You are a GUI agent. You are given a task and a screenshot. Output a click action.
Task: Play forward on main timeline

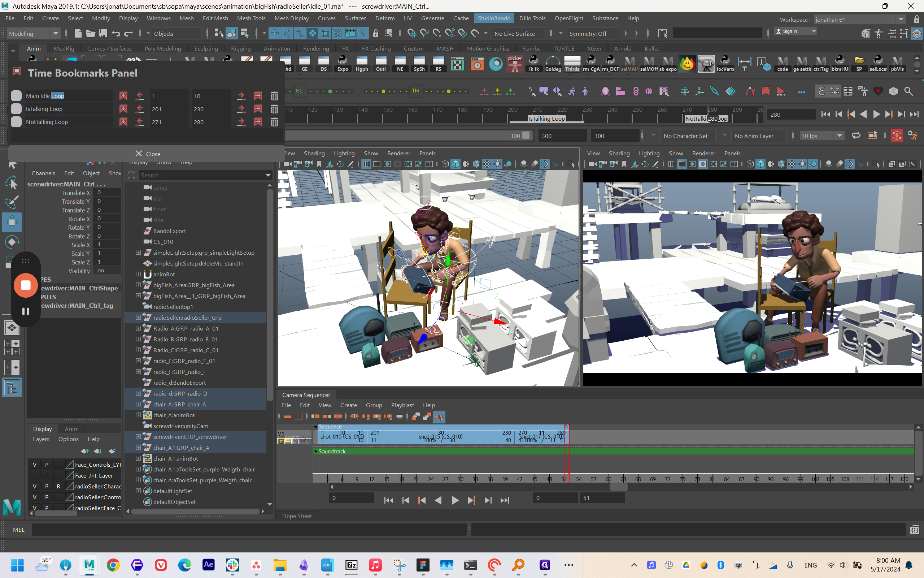click(876, 114)
